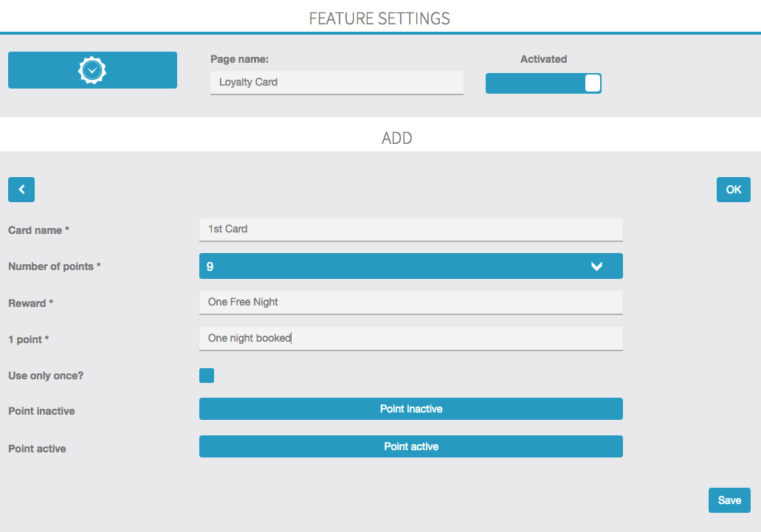
Task: Select the ADD section header
Action: point(396,138)
